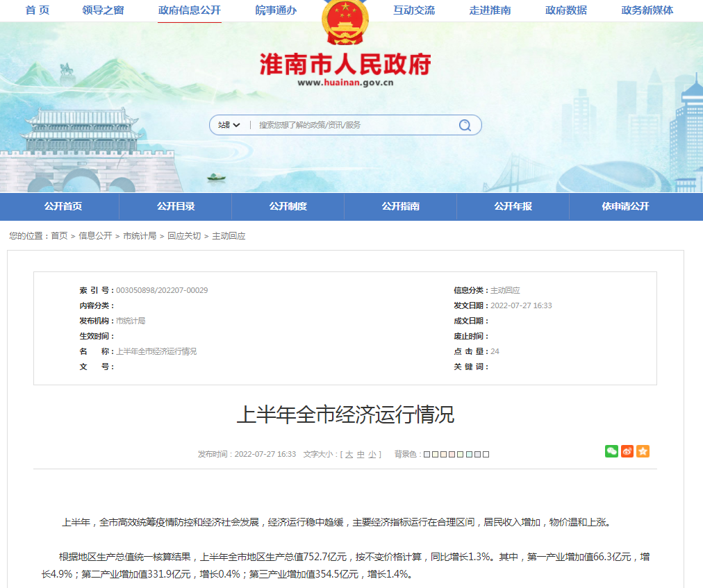Click the search magnifier icon

tap(464, 125)
